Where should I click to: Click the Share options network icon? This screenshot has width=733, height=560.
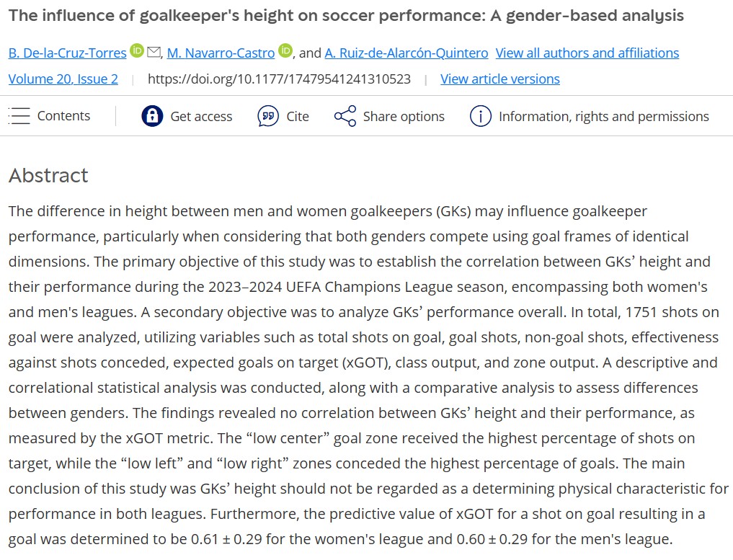345,116
